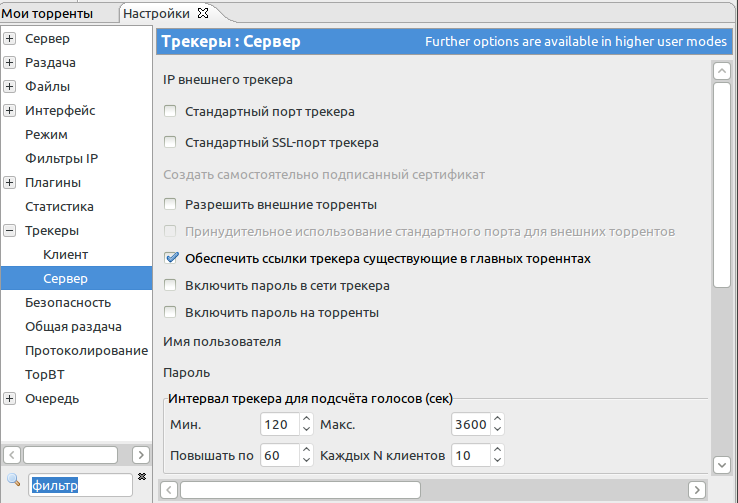Expand the Сервер top-level tree node
Image resolution: width=738 pixels, height=503 pixels.
click(9, 39)
